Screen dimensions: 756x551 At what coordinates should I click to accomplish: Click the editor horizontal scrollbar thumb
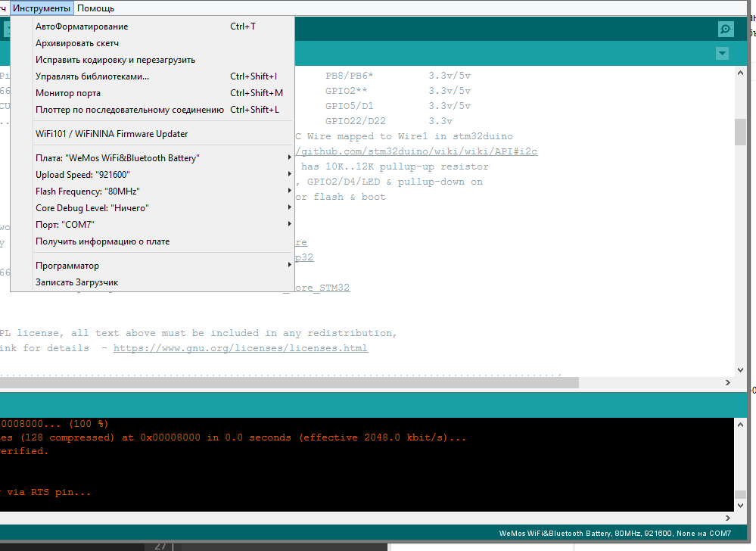pos(289,383)
